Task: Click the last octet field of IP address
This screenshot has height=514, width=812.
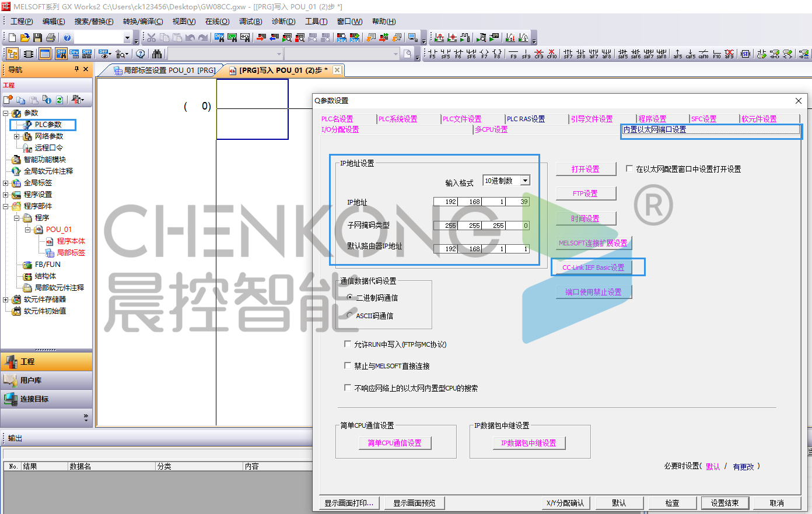Action: coord(518,202)
